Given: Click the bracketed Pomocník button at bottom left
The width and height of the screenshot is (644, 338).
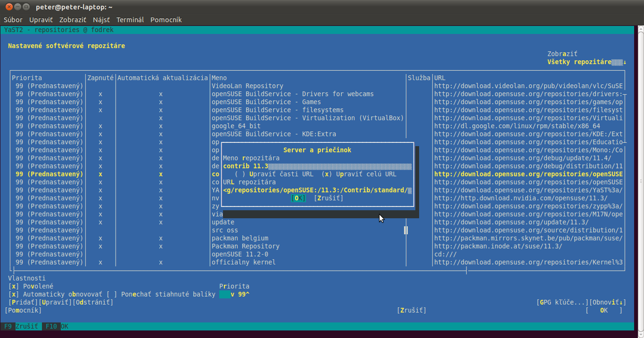Looking at the screenshot, I should [23, 310].
